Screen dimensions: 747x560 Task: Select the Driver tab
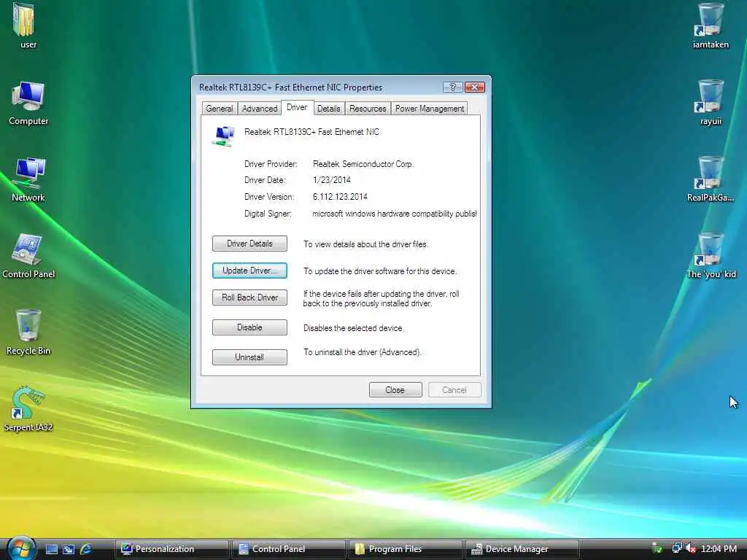[x=297, y=108]
